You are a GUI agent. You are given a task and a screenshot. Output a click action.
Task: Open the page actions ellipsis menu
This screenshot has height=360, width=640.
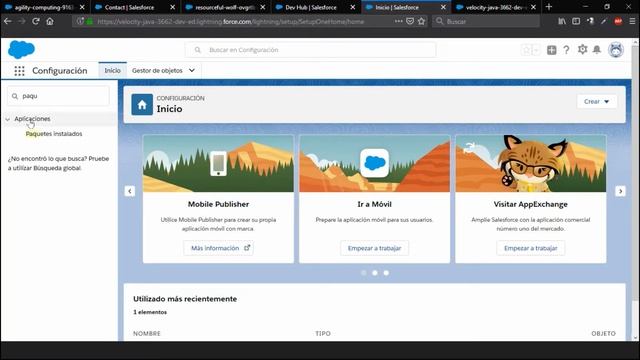(x=398, y=21)
